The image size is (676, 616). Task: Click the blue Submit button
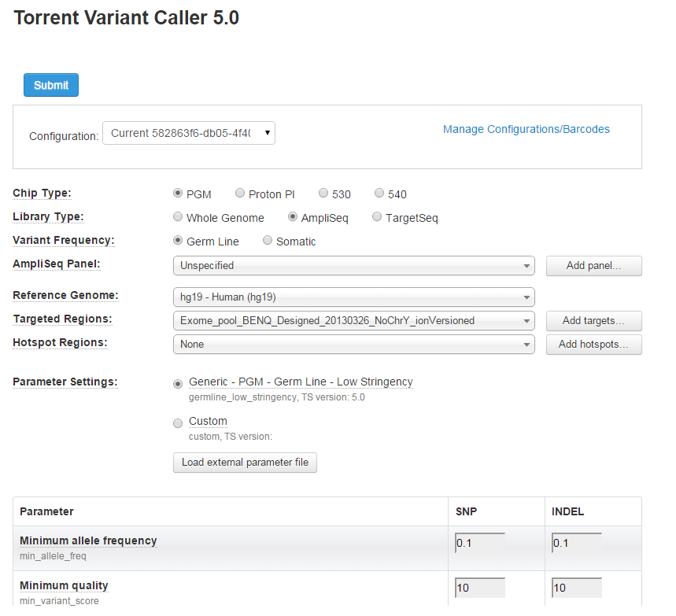click(51, 85)
